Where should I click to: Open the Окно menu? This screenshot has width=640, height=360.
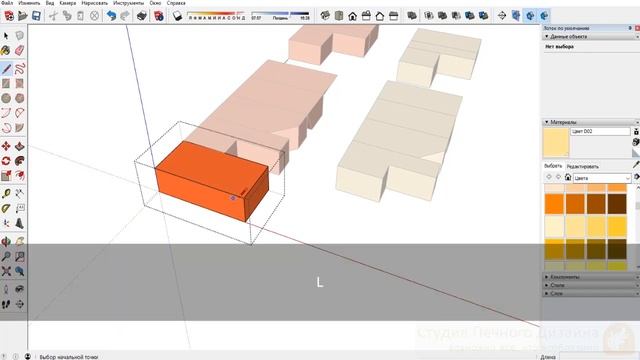pyautogui.click(x=155, y=3)
